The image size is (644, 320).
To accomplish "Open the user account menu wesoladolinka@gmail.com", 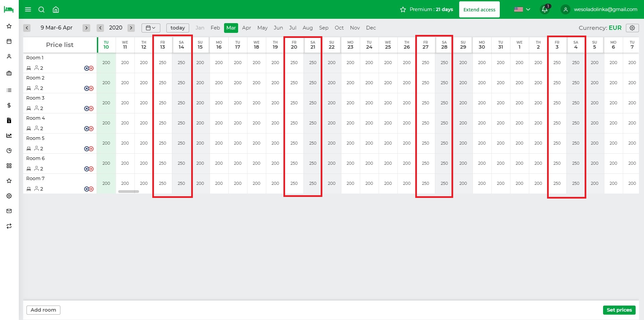I will [599, 9].
